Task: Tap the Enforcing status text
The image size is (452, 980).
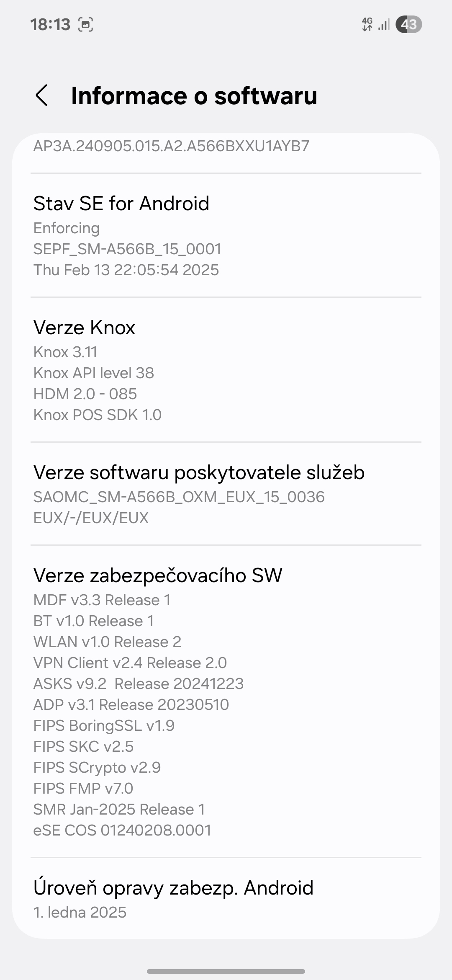Action: pyautogui.click(x=67, y=228)
